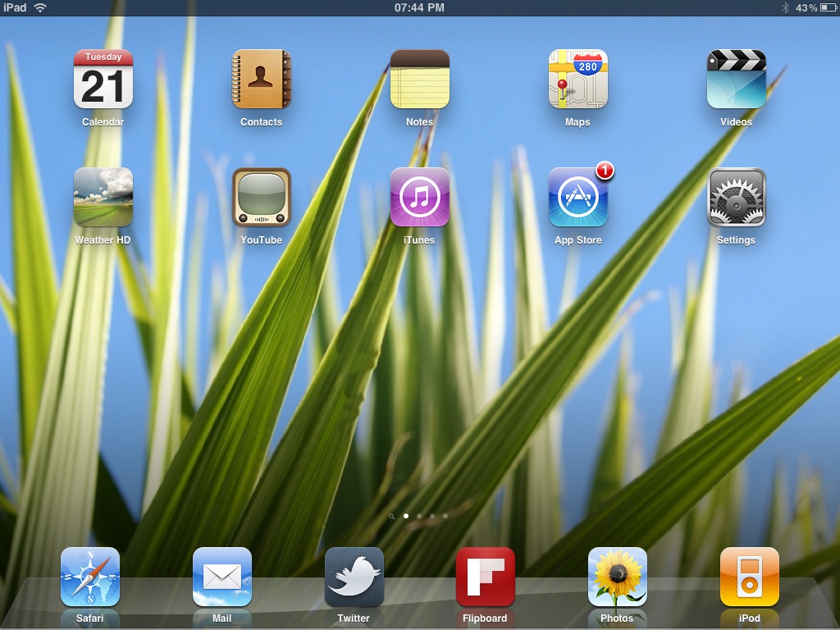This screenshot has height=630, width=840.
Task: Open the Calendar app
Action: click(103, 80)
